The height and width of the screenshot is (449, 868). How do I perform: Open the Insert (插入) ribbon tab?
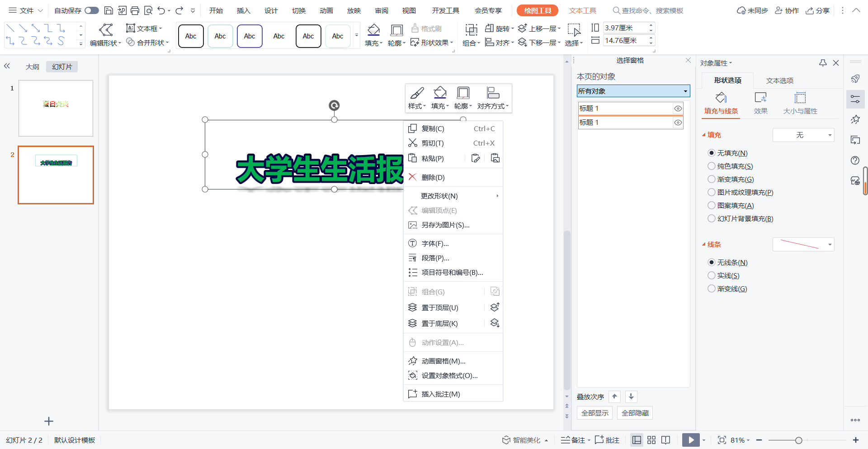[x=243, y=10]
